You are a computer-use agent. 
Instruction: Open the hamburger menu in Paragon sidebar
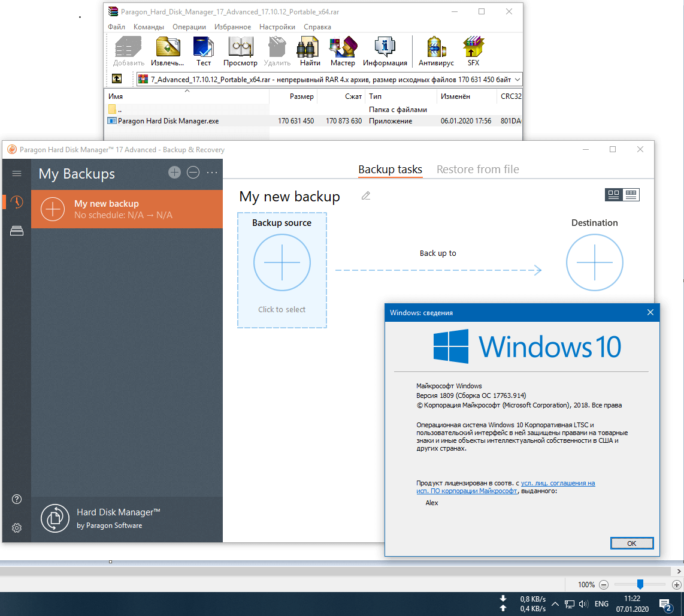(17, 174)
